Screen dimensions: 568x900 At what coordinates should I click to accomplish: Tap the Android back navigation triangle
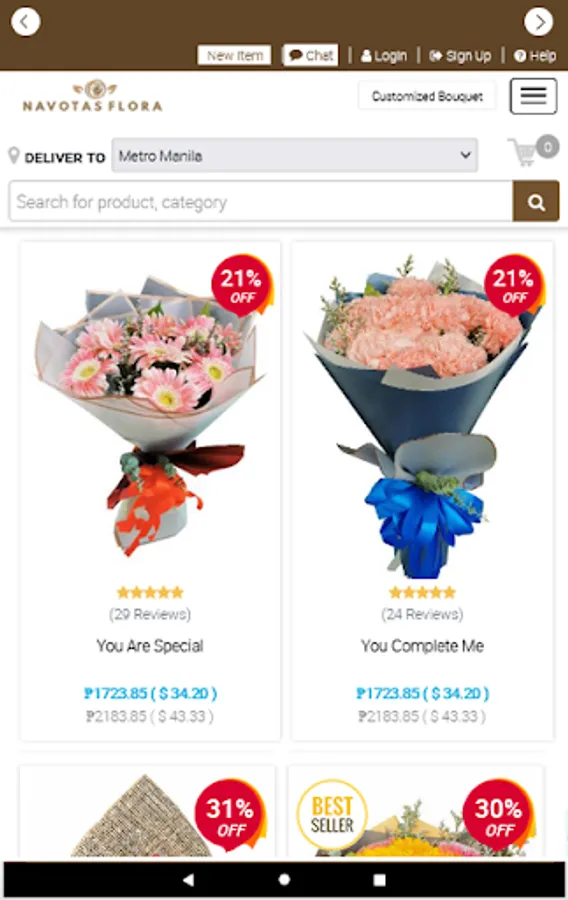[188, 879]
